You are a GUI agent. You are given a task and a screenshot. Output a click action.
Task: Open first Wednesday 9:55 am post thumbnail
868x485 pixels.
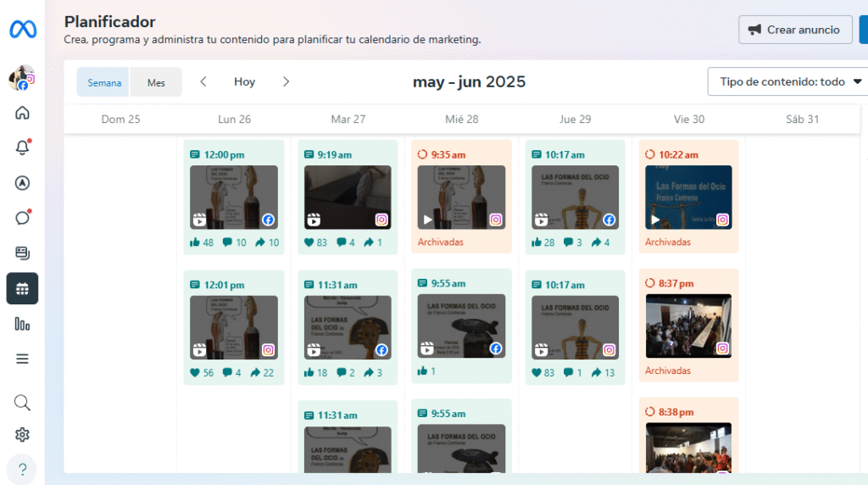pyautogui.click(x=461, y=326)
